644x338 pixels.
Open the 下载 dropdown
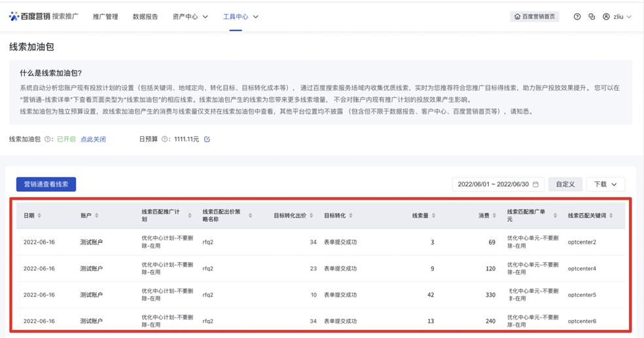click(x=605, y=185)
